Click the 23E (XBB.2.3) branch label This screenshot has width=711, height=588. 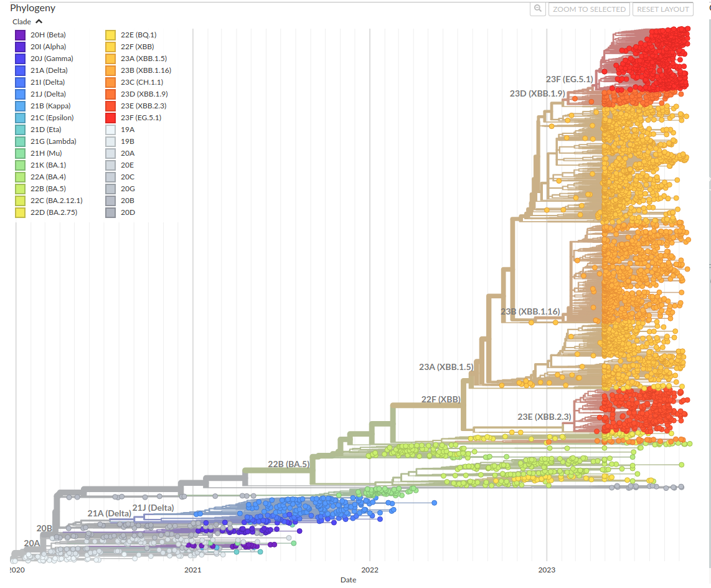[544, 417]
